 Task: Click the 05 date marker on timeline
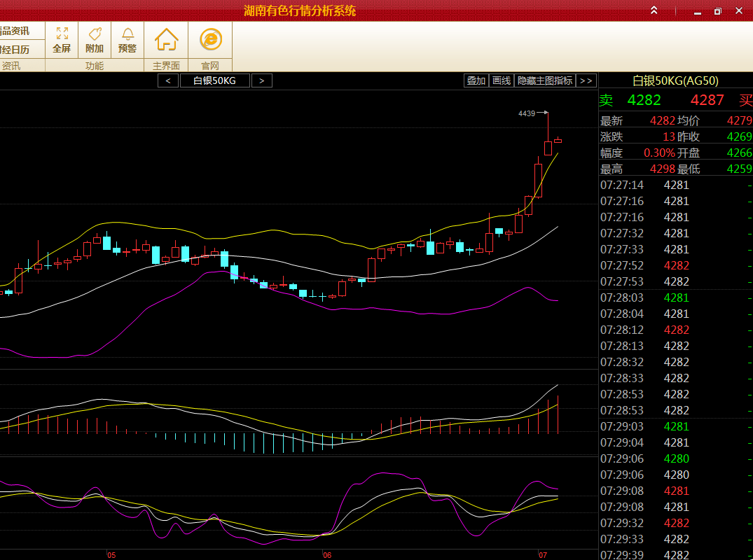(111, 555)
